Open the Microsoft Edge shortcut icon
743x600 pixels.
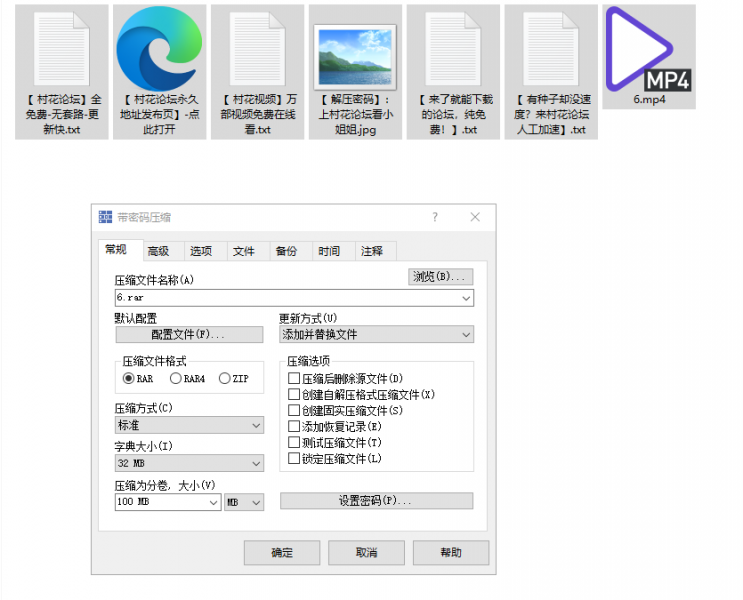pyautogui.click(x=159, y=48)
